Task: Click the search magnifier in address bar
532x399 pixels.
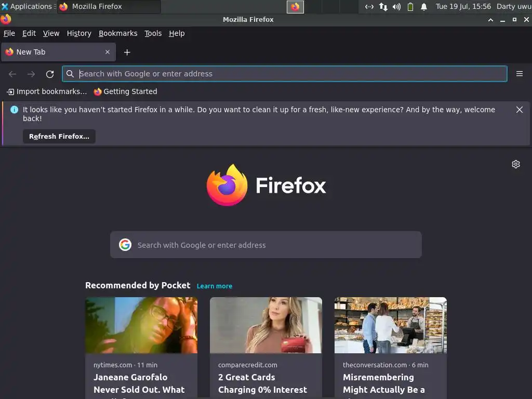Action: coord(70,74)
